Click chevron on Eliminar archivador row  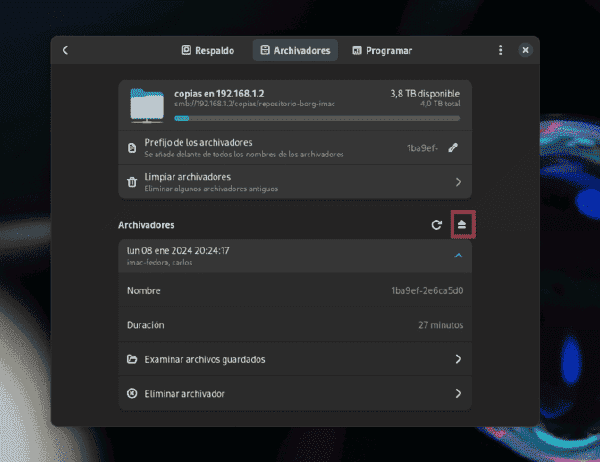(458, 393)
